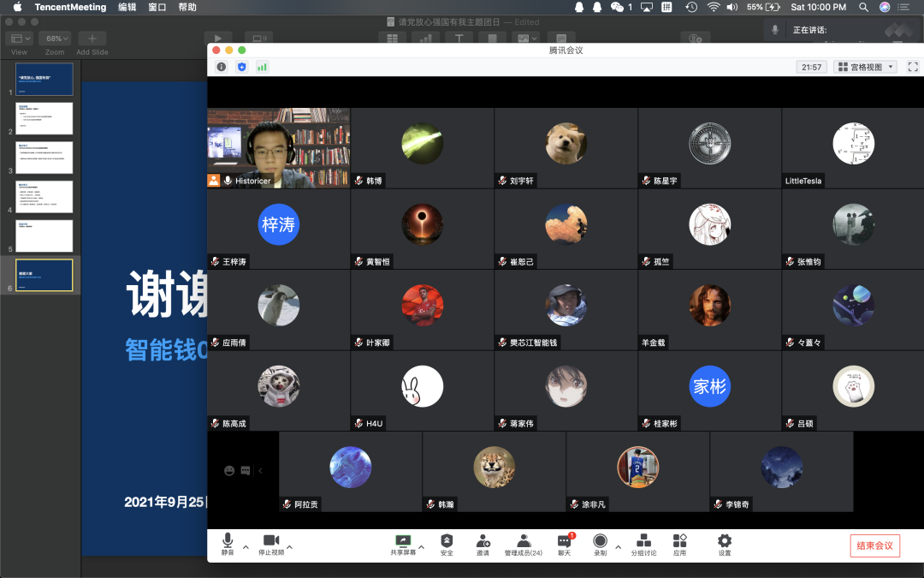Open 管理成员(24) member list
The height and width of the screenshot is (578, 924).
click(x=524, y=544)
